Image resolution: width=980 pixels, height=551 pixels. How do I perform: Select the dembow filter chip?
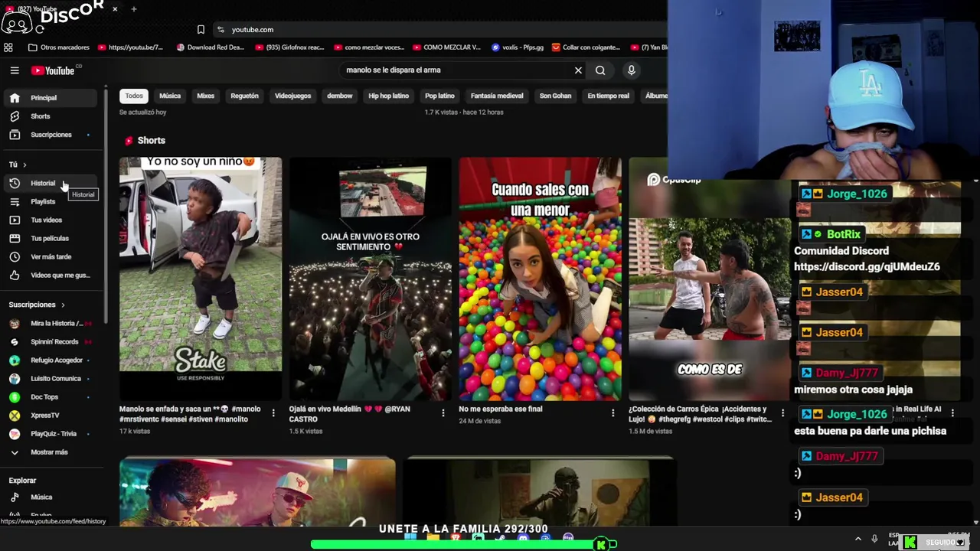coord(339,96)
